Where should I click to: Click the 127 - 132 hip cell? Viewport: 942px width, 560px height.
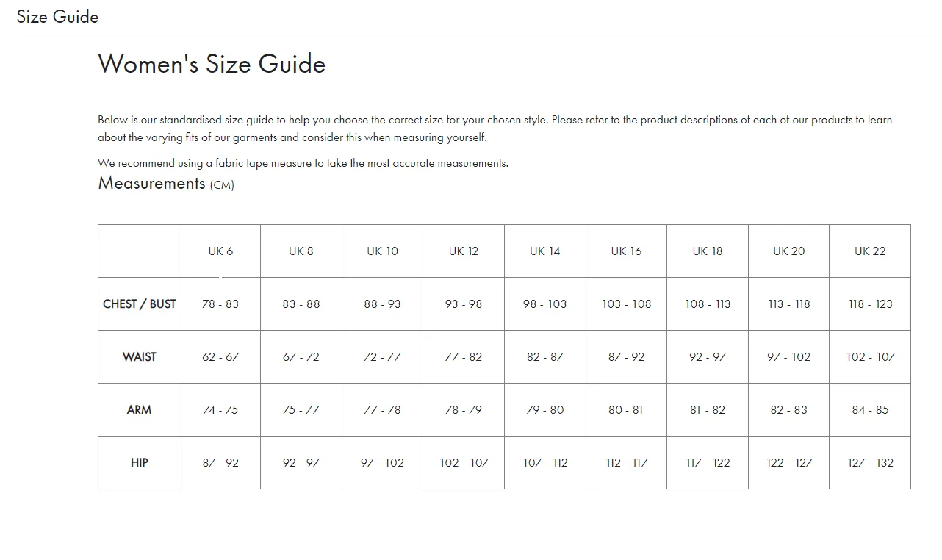click(x=870, y=463)
